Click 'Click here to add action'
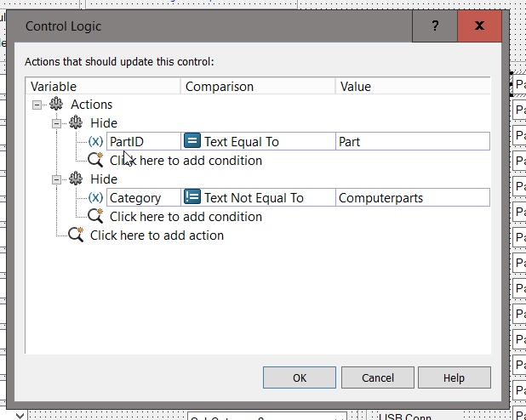Image resolution: width=526 pixels, height=420 pixels. point(157,236)
